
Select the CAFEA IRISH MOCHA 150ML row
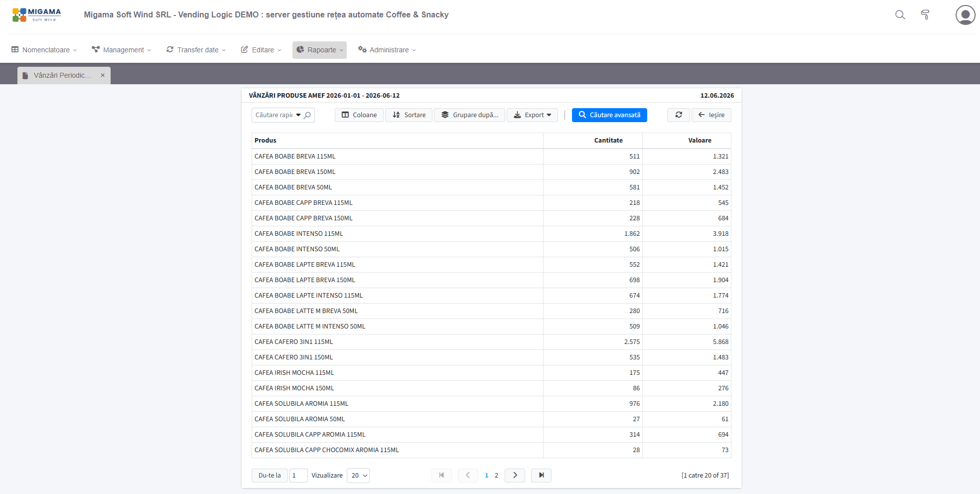click(491, 388)
